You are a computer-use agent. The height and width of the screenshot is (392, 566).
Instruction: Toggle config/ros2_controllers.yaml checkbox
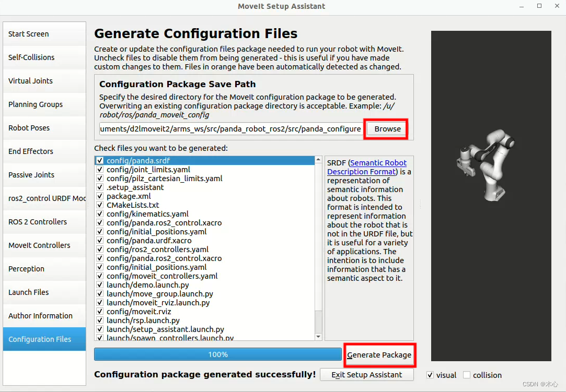[x=100, y=249]
